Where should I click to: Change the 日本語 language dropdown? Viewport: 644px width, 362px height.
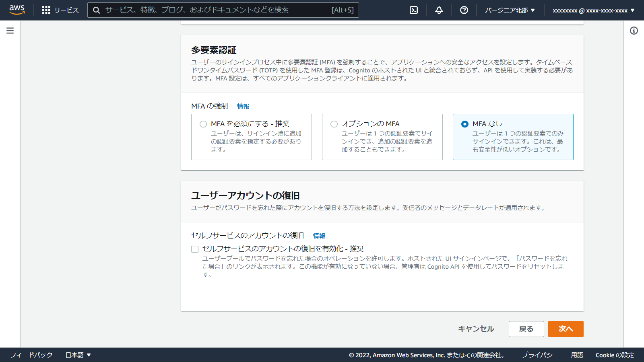click(78, 355)
